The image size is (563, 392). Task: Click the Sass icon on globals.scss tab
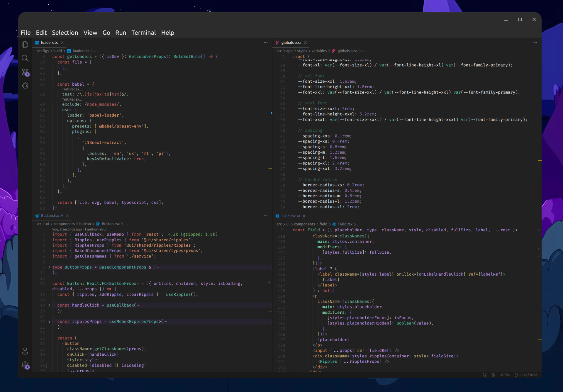click(277, 43)
